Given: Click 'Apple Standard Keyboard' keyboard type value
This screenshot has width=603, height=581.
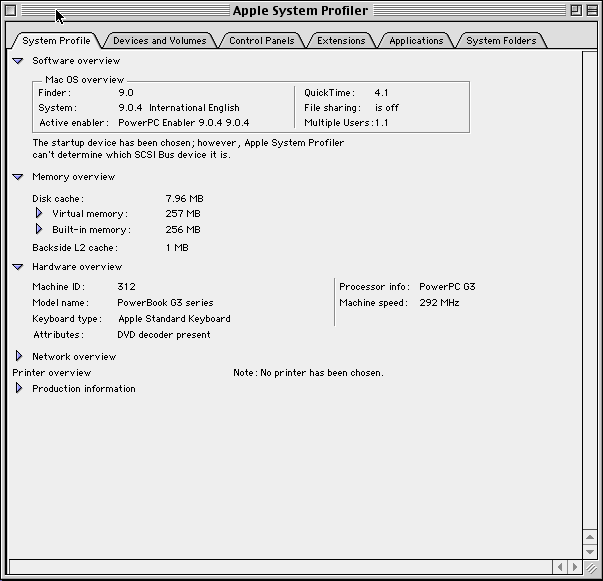Looking at the screenshot, I should (x=174, y=319).
